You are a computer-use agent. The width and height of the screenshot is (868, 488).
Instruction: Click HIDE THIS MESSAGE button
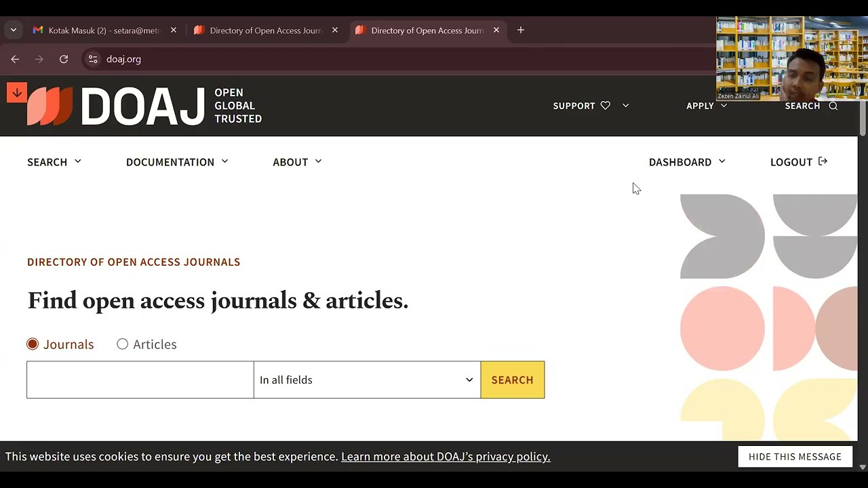pos(795,457)
